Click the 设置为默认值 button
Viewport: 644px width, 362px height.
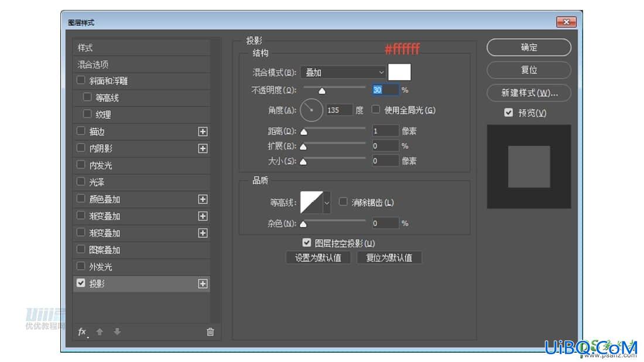[x=318, y=258]
